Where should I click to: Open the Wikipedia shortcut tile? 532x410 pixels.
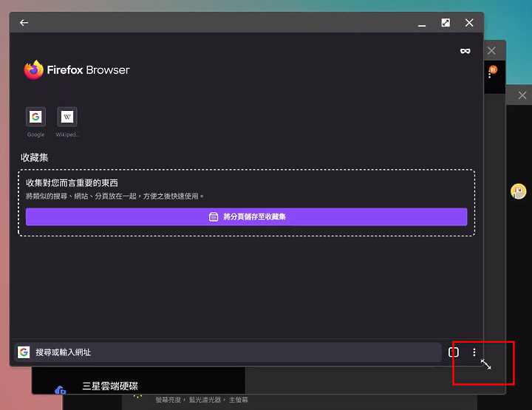tap(67, 117)
